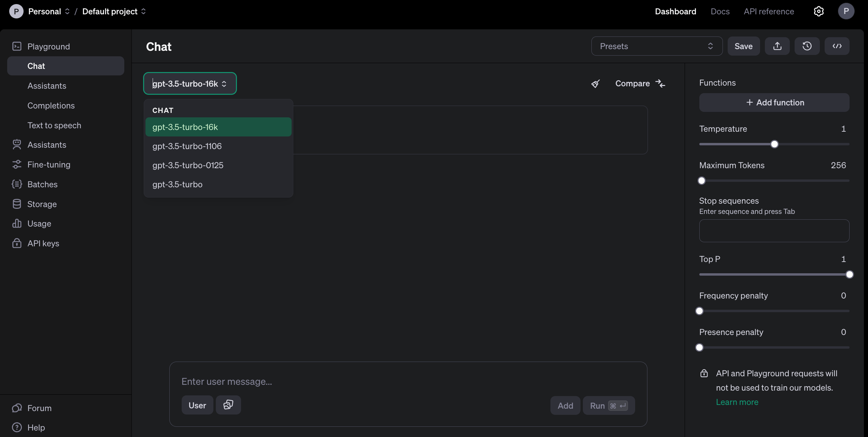Image resolution: width=868 pixels, height=437 pixels.
Task: Open Batches in the sidebar
Action: [42, 184]
